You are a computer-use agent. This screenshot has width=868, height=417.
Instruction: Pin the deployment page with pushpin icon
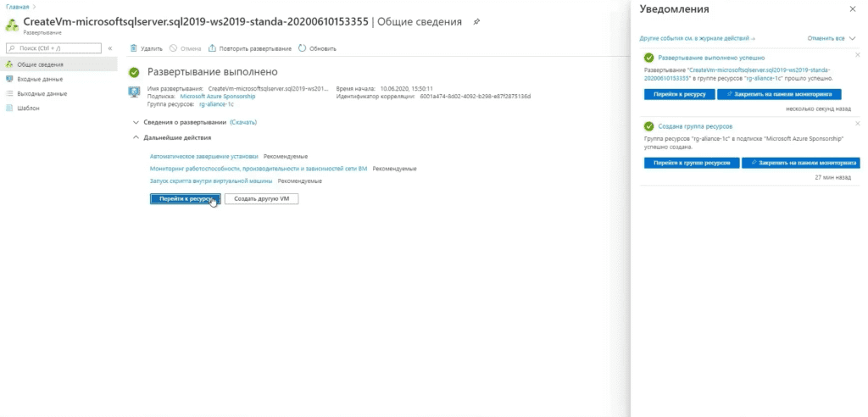(476, 22)
